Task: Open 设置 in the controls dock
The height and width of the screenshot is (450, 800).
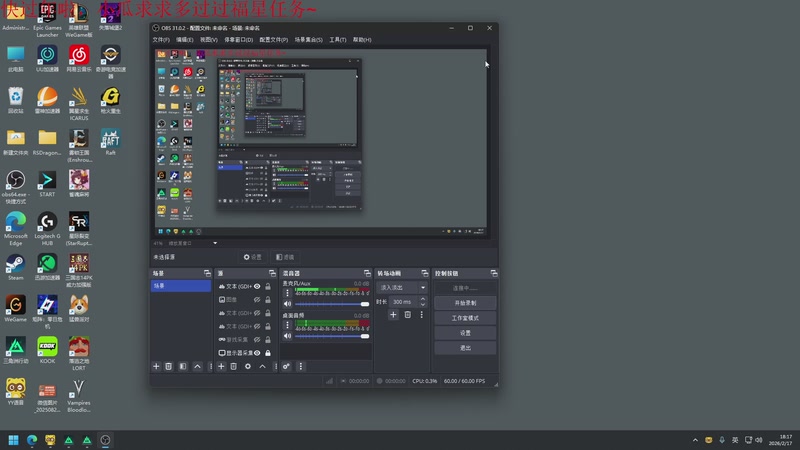Action: (x=465, y=333)
